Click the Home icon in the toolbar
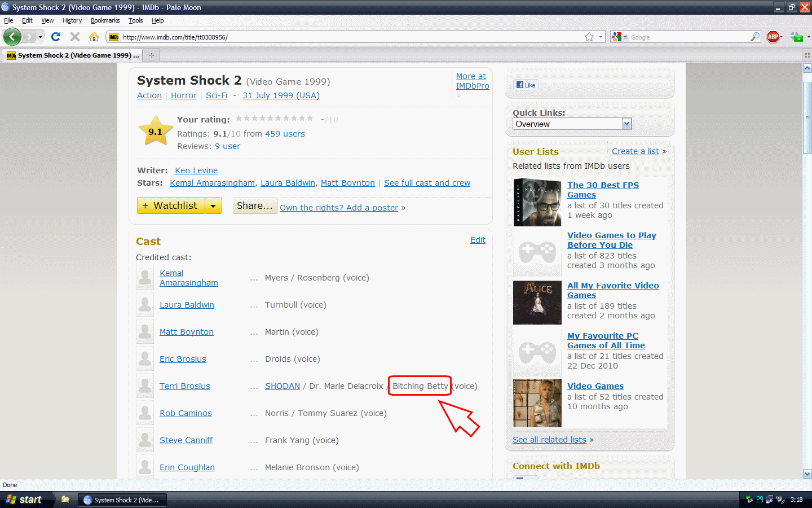 click(x=94, y=37)
